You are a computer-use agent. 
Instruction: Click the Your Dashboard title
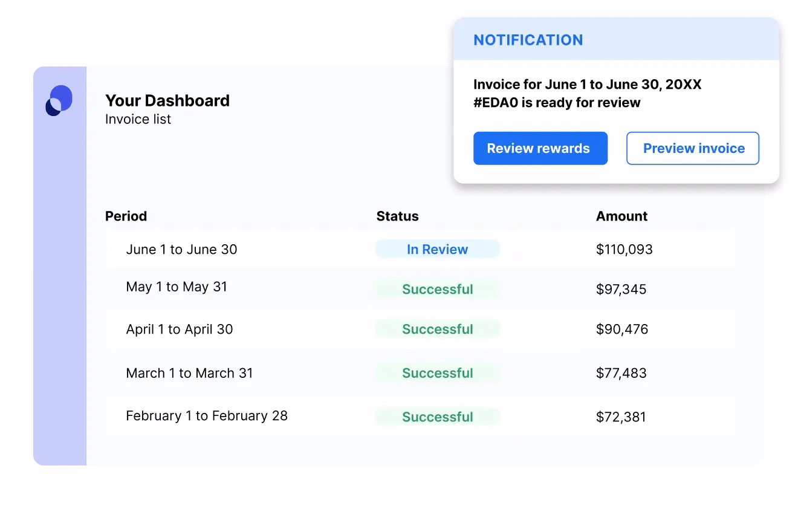pyautogui.click(x=167, y=100)
